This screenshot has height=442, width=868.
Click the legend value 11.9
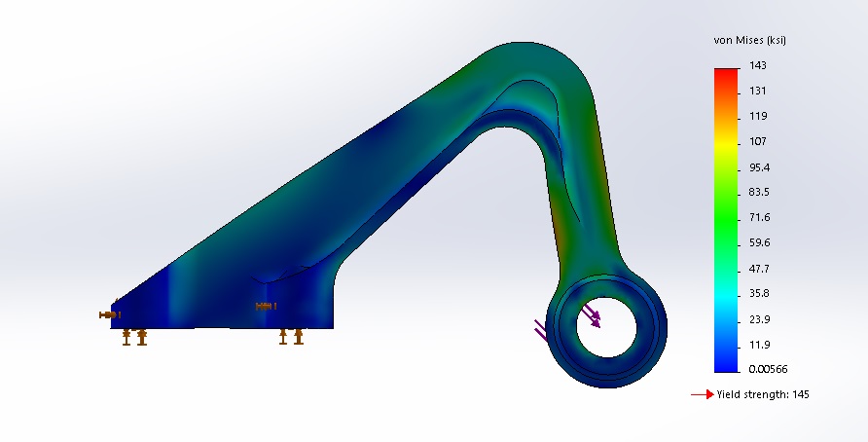(x=759, y=345)
